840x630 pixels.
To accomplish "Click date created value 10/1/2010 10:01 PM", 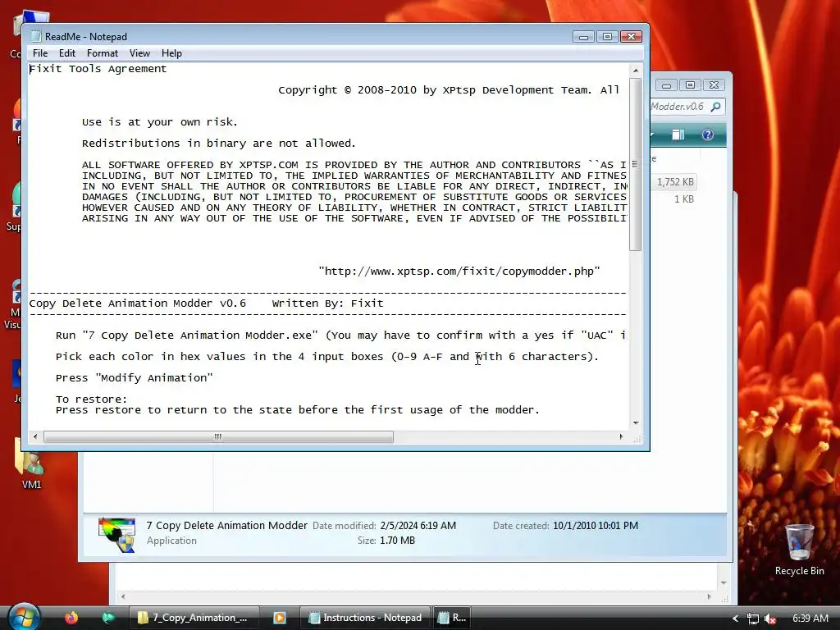I will (596, 526).
